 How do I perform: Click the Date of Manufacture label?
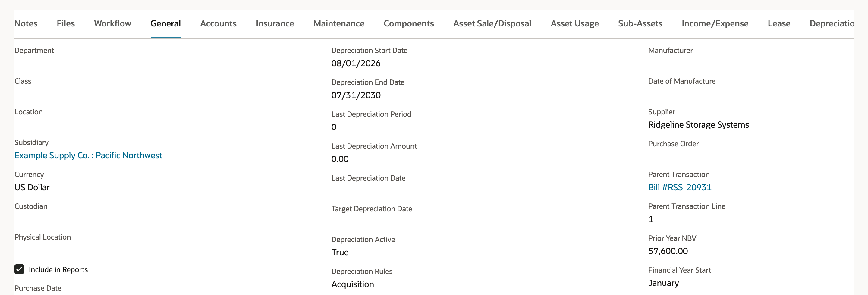682,81
